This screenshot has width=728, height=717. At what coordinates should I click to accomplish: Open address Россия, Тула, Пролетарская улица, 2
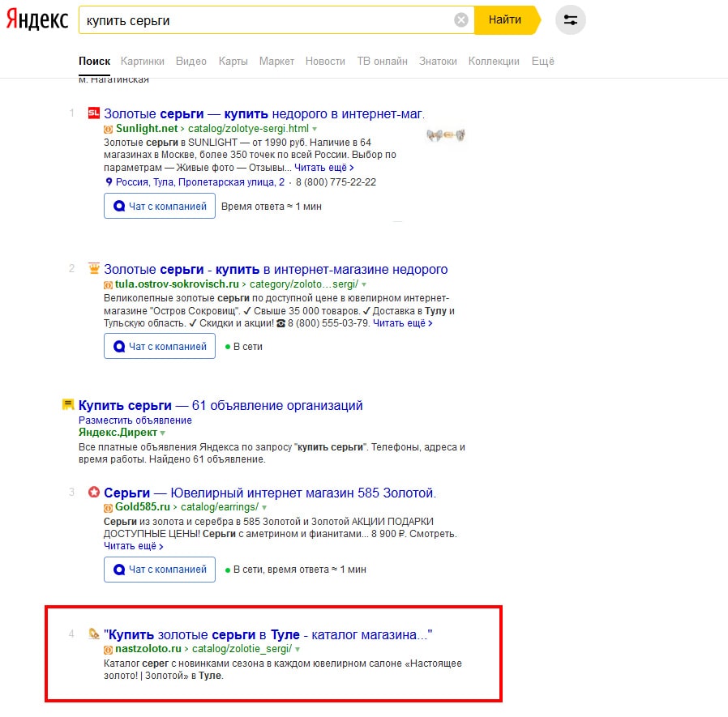pos(200,182)
